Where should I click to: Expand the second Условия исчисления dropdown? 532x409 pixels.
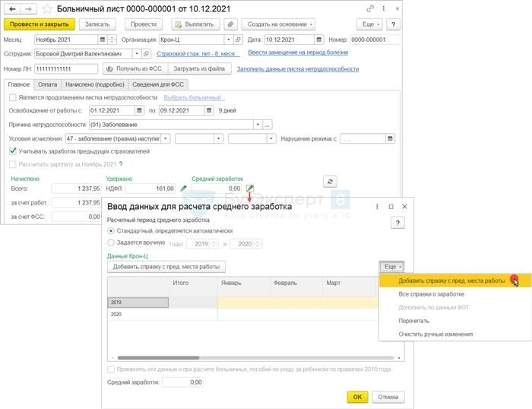click(219, 139)
